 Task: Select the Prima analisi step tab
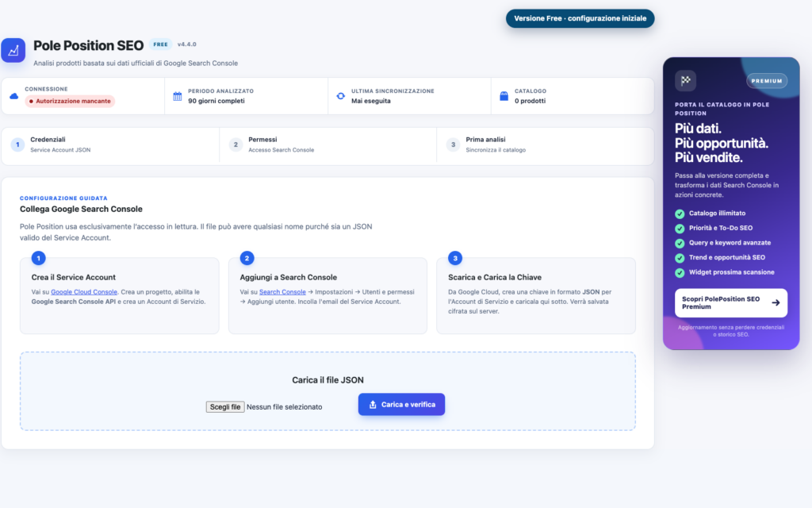click(545, 144)
